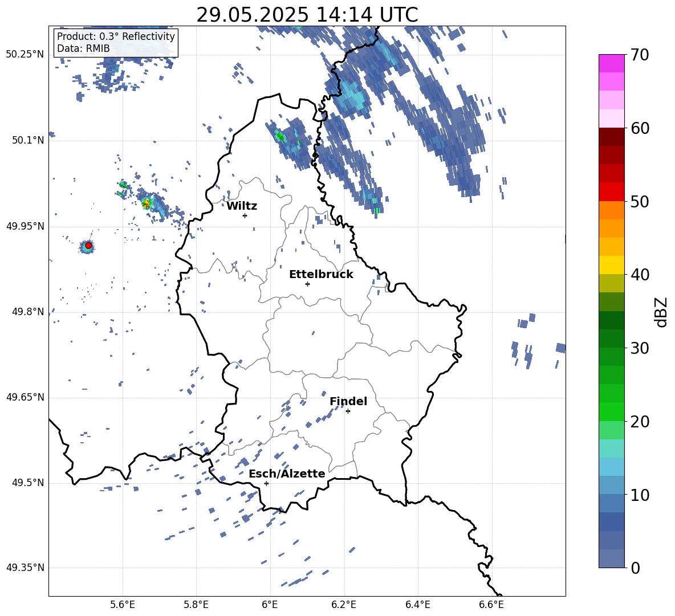Click the 50.1°N latitude label
675x616 pixels.
pyautogui.click(x=28, y=140)
